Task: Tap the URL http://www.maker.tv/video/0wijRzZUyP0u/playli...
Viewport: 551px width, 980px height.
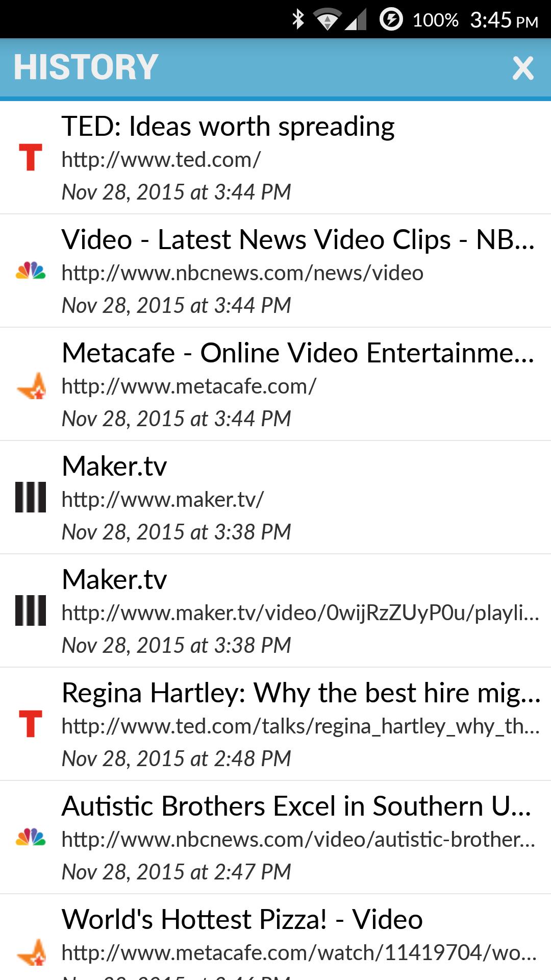Action: tap(300, 613)
